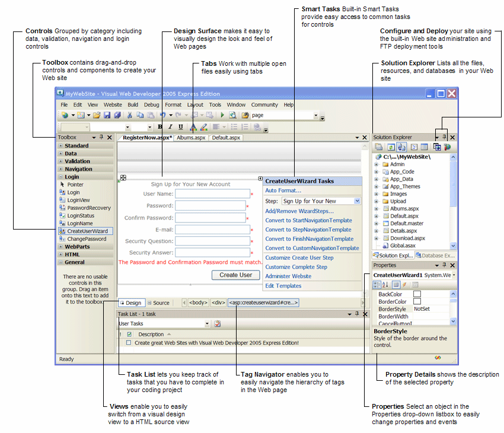Viewport: 504px width, 433px height.
Task: Open the Debug menu
Action: [151, 105]
